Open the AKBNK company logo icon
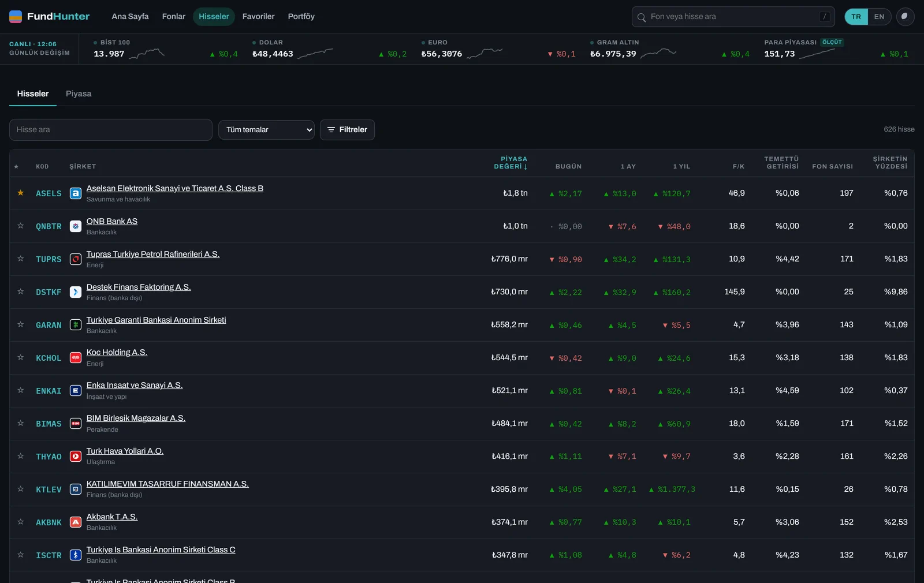Viewport: 924px width, 583px height. [x=75, y=522]
